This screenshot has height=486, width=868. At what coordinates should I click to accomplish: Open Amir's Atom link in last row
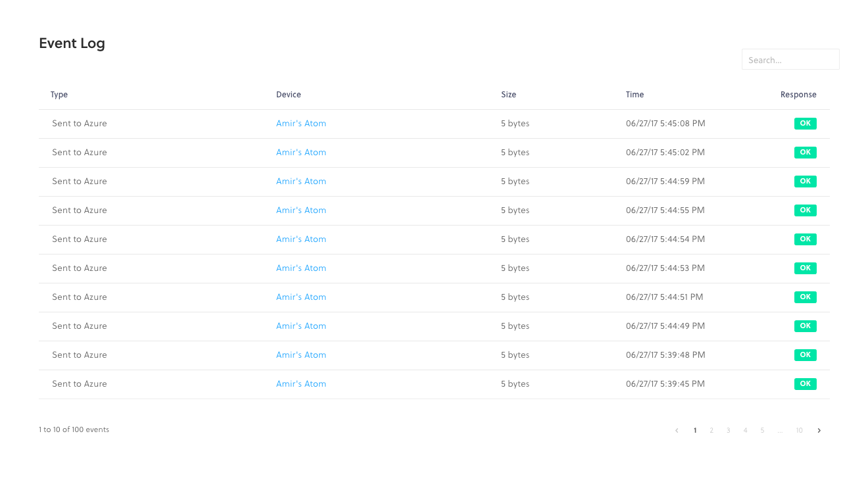pyautogui.click(x=301, y=384)
